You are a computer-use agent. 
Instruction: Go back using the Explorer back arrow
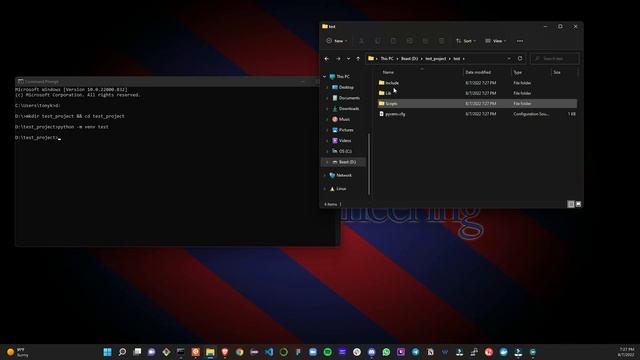(327, 59)
